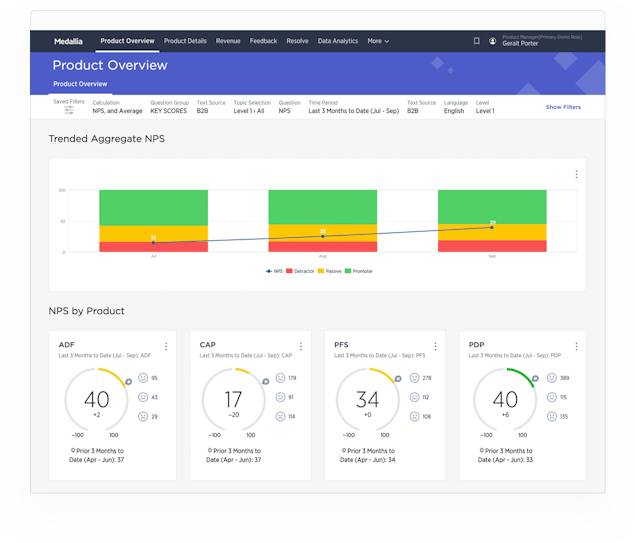Click PDP Prior 3 Months to Date text
Viewport: 635px width, 543px height.
(505, 455)
